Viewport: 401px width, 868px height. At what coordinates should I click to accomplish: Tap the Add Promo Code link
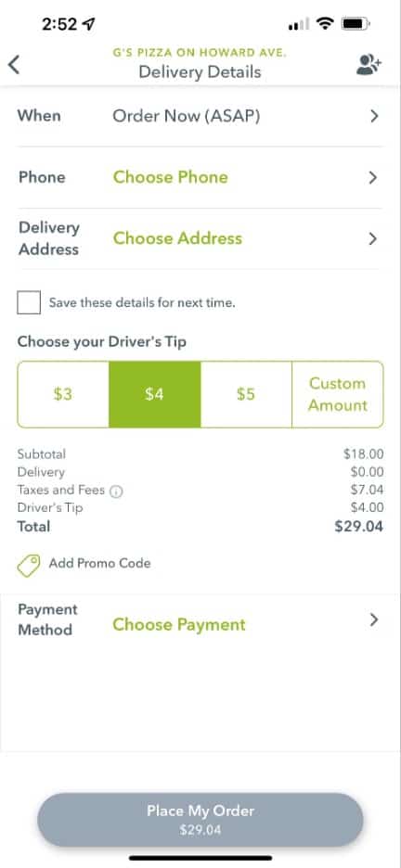pyautogui.click(x=99, y=563)
